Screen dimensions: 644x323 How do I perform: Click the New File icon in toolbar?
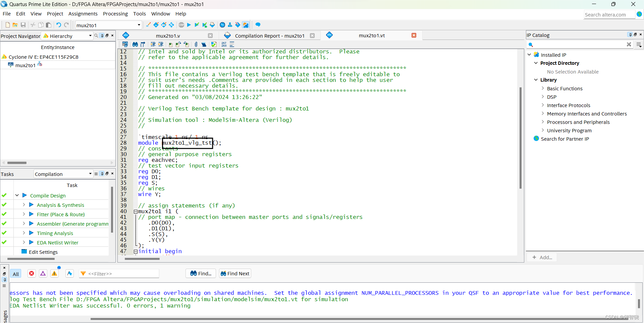[7, 25]
